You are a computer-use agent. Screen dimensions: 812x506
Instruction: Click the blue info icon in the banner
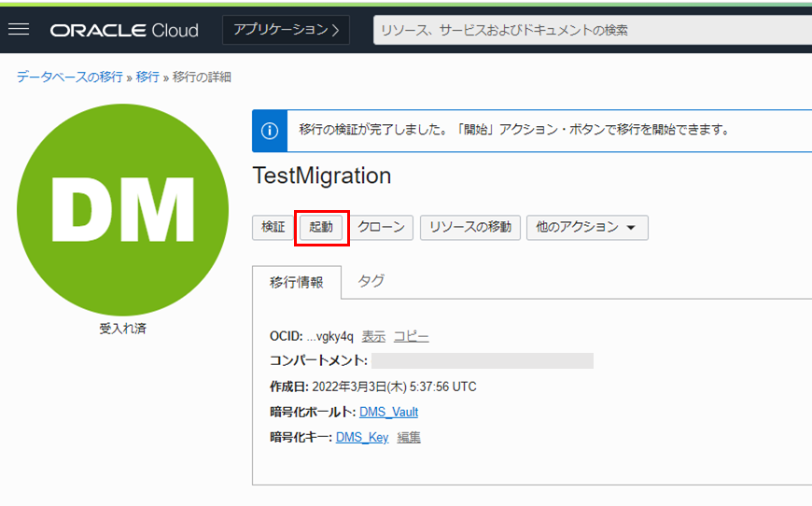[270, 130]
